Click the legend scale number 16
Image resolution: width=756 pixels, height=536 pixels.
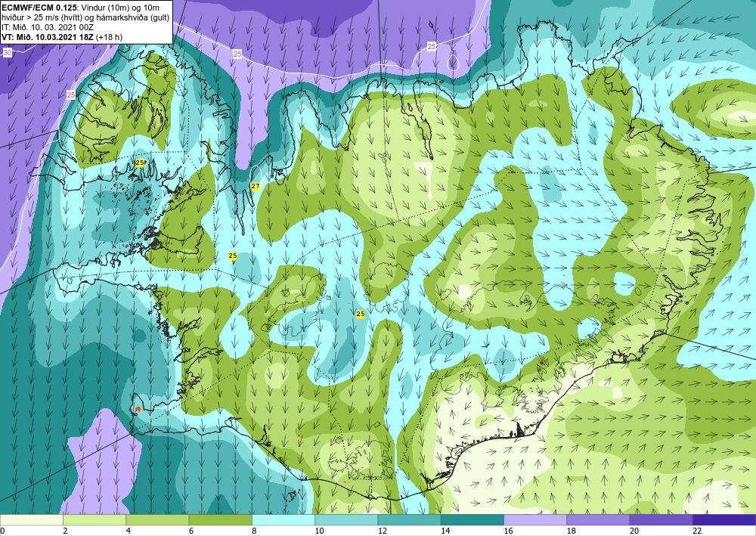[508, 531]
